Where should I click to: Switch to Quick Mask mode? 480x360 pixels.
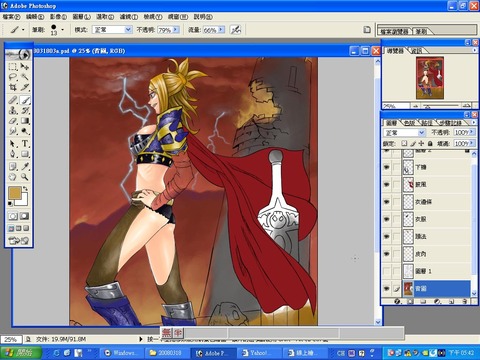[25, 216]
